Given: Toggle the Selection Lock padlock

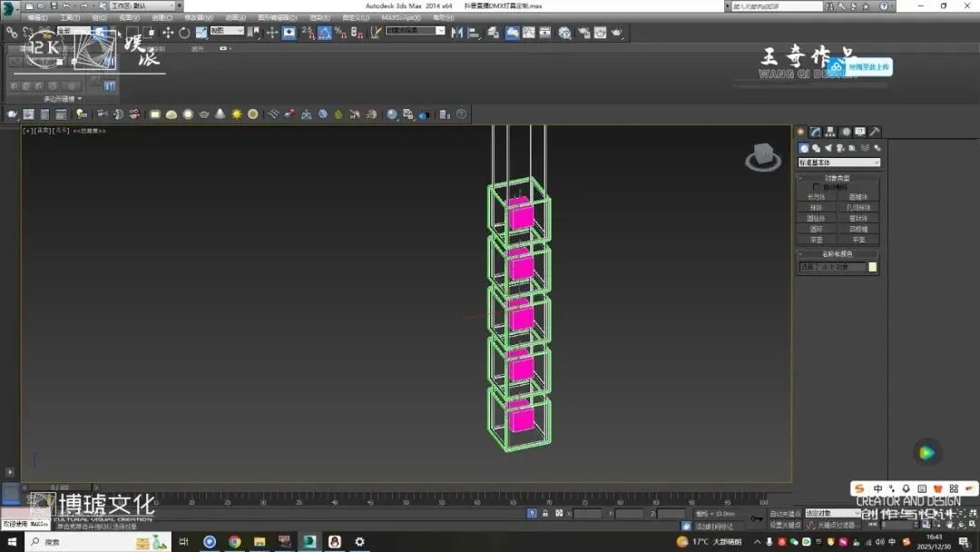Looking at the screenshot, I should click(545, 513).
